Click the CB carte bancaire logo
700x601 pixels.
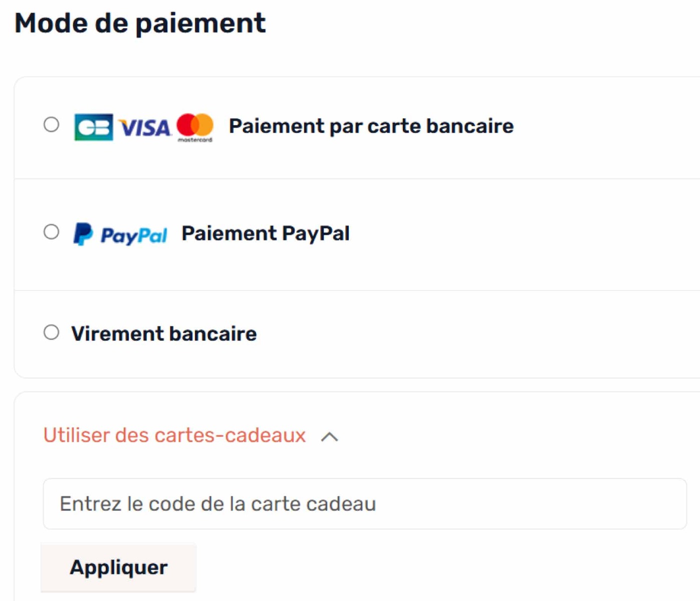pos(93,127)
